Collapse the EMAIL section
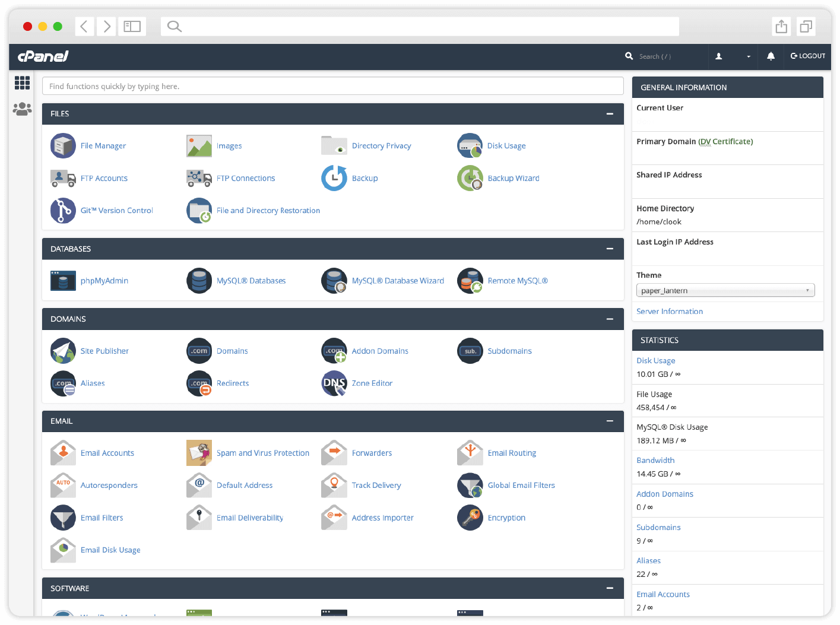 click(610, 421)
